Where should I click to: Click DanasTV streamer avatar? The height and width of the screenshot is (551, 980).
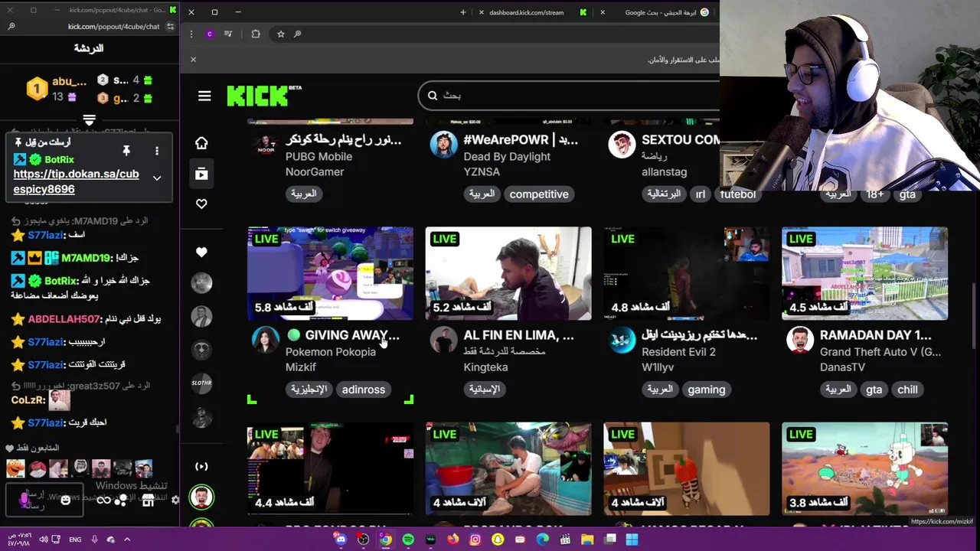pos(800,340)
